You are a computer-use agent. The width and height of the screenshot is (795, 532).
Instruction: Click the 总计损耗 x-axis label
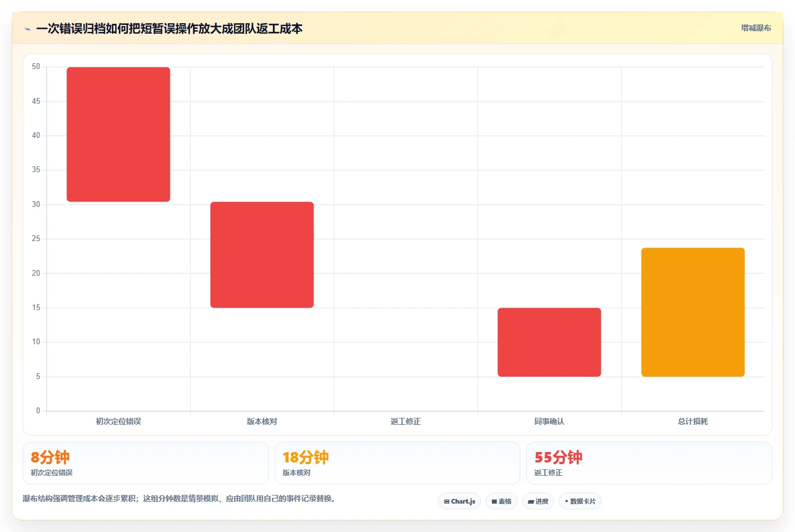coord(693,421)
